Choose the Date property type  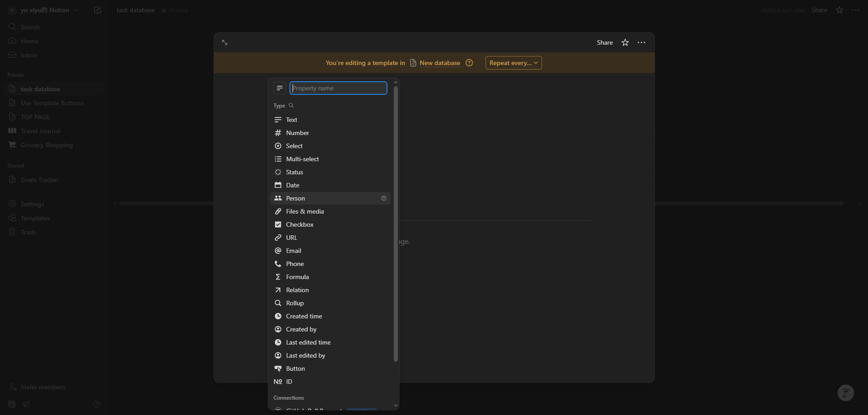(330, 185)
